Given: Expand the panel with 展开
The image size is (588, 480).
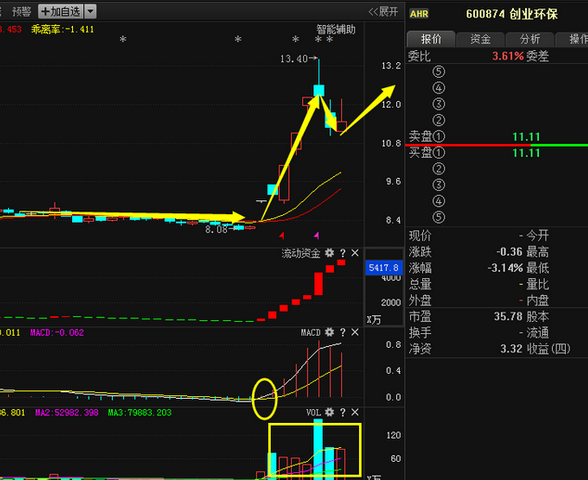Looking at the screenshot, I should (383, 12).
